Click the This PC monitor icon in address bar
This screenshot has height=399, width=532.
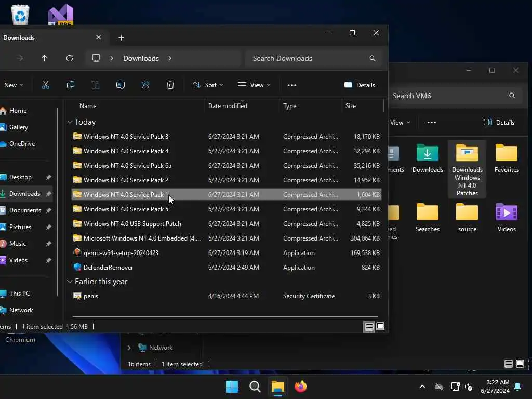(x=96, y=58)
